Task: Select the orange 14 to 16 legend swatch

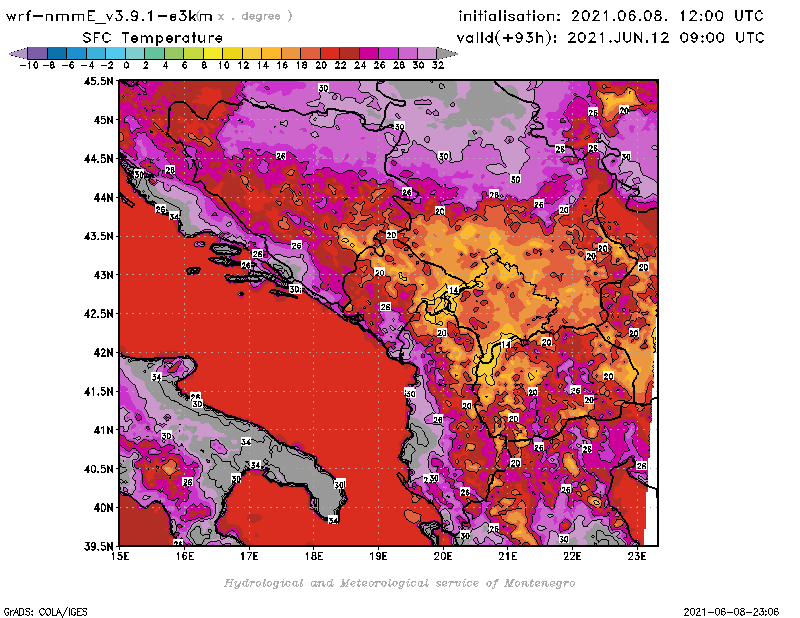Action: pyautogui.click(x=271, y=53)
